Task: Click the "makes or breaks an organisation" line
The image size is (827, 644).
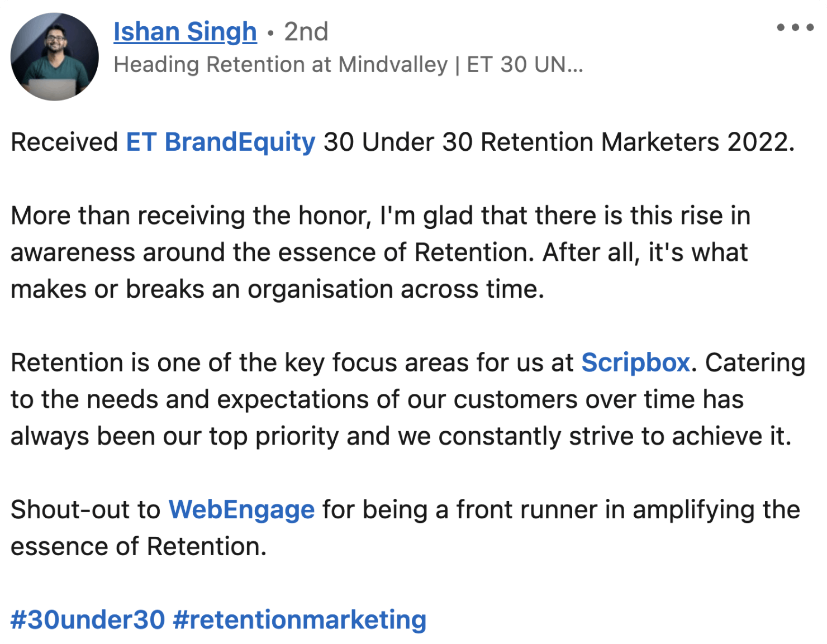Action: point(277,289)
